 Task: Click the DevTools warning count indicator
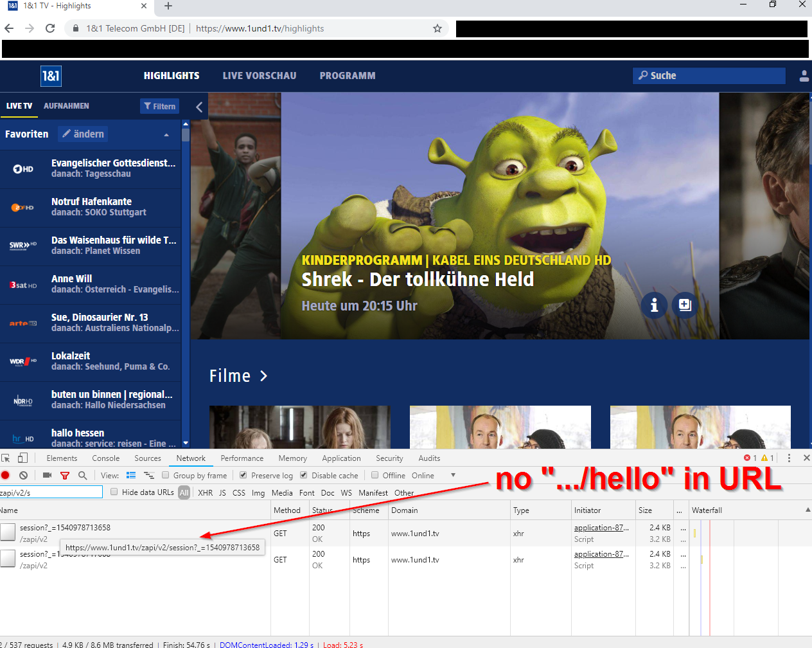(768, 458)
